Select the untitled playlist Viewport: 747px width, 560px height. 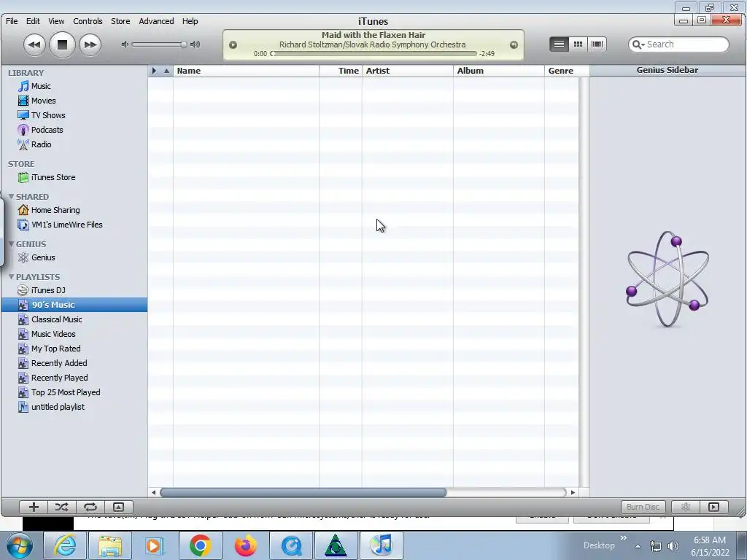[x=58, y=407]
